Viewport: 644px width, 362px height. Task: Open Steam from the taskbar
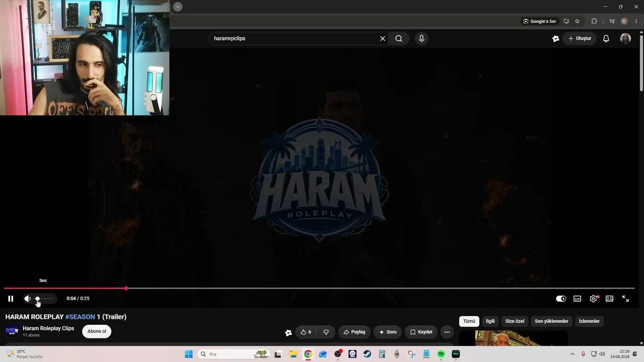[x=367, y=354]
